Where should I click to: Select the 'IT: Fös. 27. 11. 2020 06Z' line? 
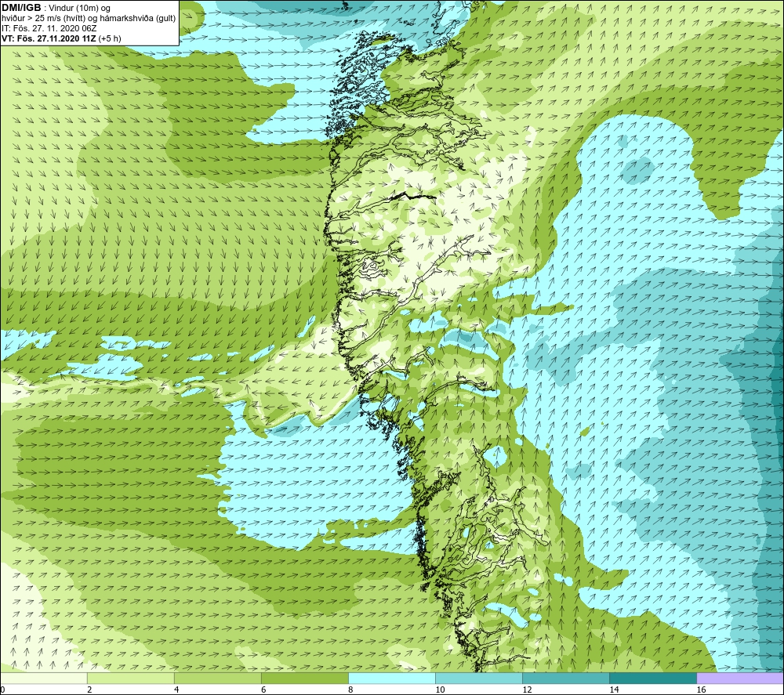49,28
